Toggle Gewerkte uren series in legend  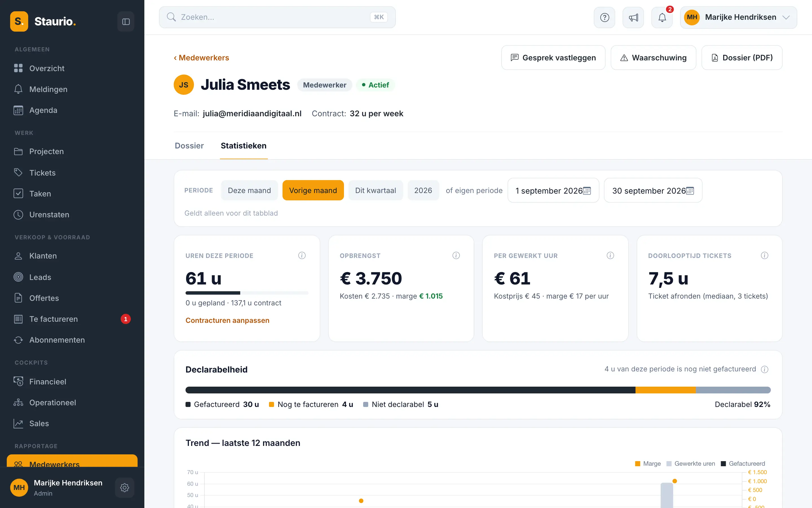pos(690,464)
